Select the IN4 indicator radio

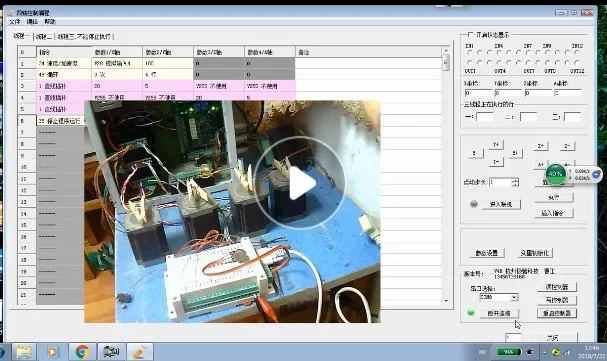(499, 53)
